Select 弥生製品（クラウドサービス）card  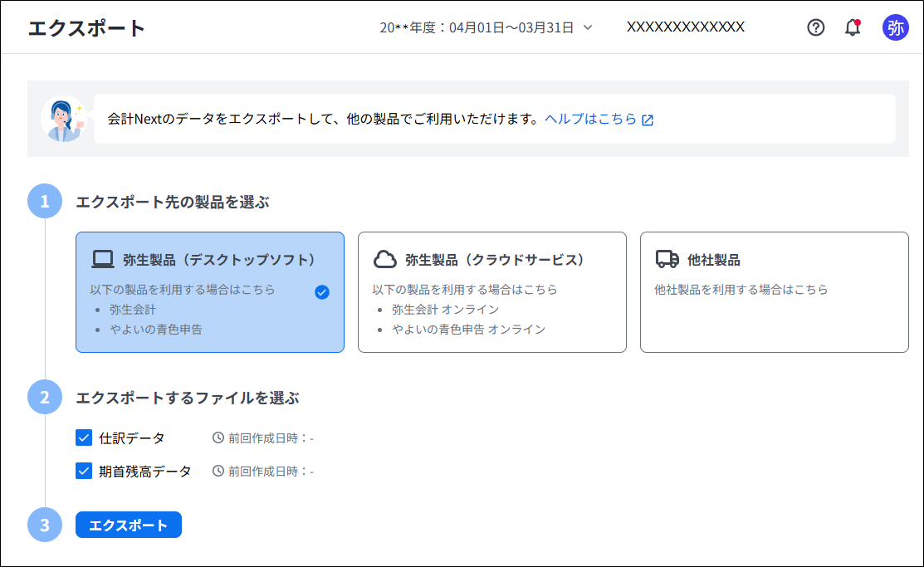tap(492, 292)
